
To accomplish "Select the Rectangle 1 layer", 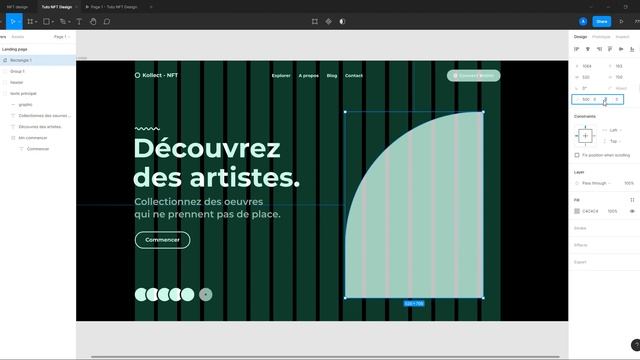I will point(38,60).
